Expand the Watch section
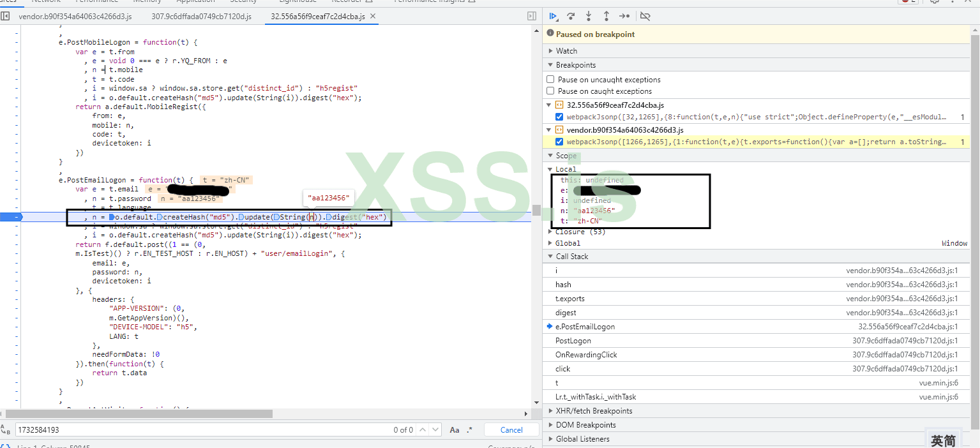The height and width of the screenshot is (448, 980). coord(550,51)
